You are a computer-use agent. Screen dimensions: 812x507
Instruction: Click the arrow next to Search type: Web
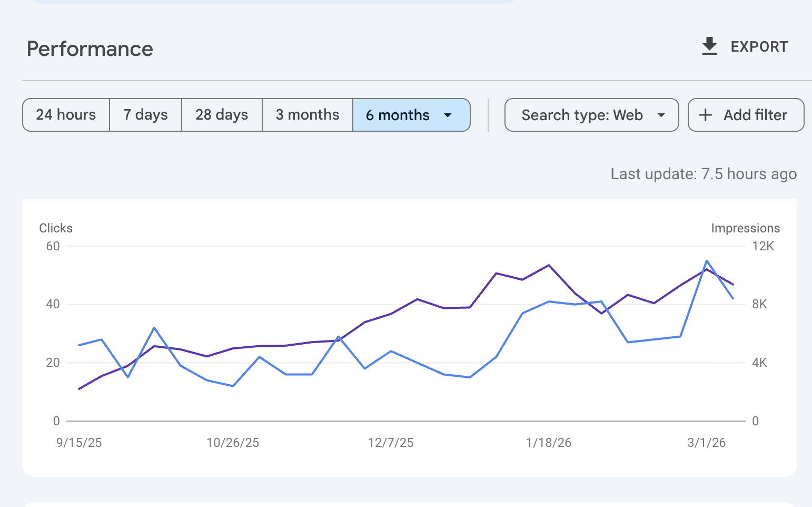(x=661, y=115)
